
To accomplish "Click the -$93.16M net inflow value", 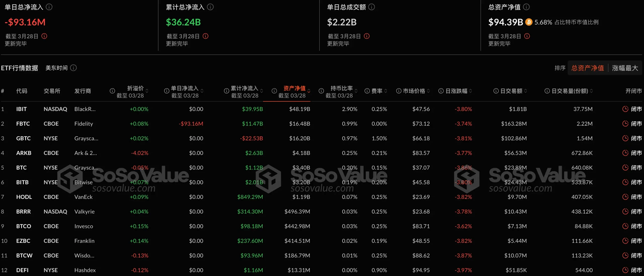I will click(191, 124).
